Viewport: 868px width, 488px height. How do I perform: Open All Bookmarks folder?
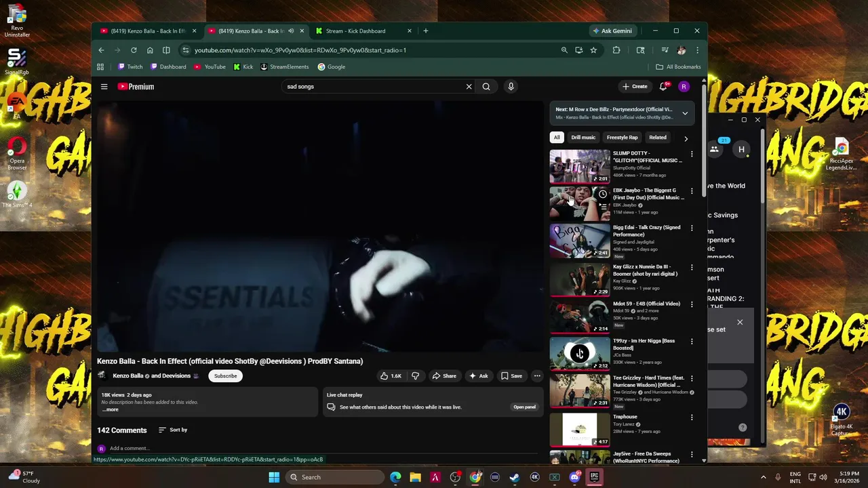coord(678,67)
